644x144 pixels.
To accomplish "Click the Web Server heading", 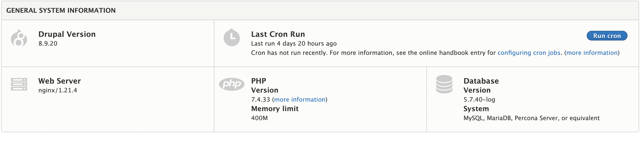I will 59,81.
